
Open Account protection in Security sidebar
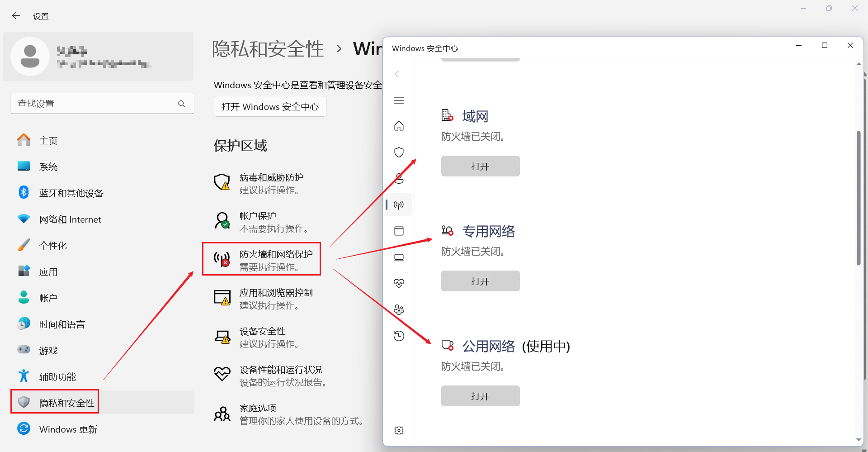399,178
